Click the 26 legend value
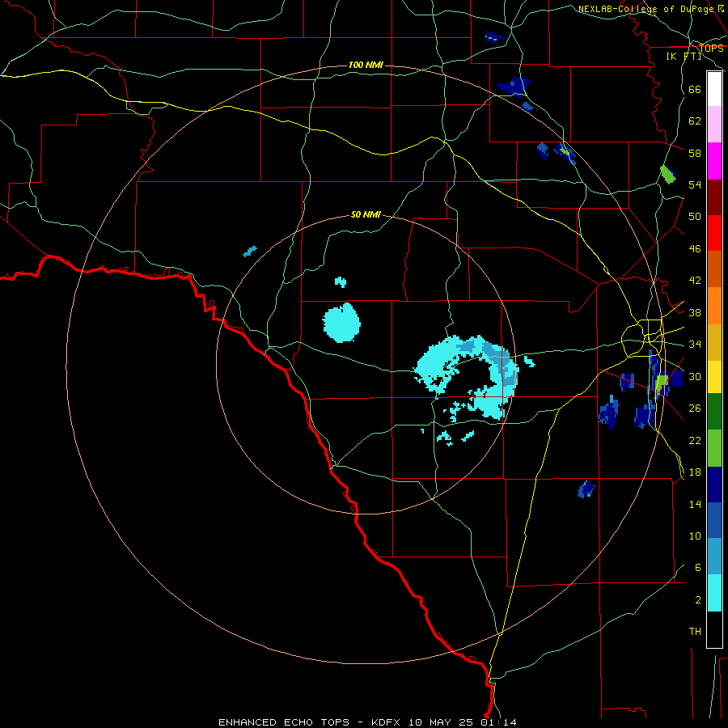Screen dimensions: 728x728 (695, 408)
